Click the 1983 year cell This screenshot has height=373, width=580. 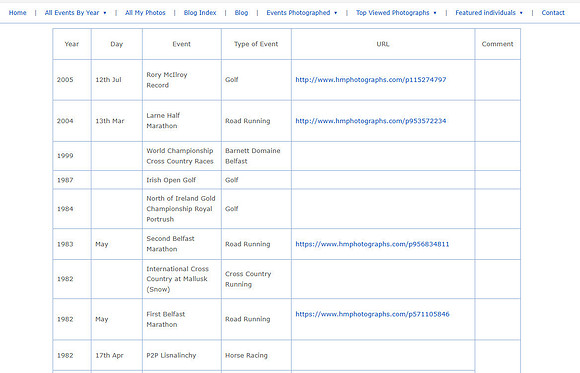(x=72, y=244)
